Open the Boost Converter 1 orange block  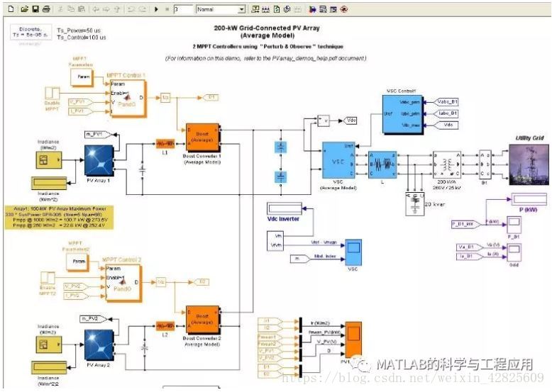(202, 138)
